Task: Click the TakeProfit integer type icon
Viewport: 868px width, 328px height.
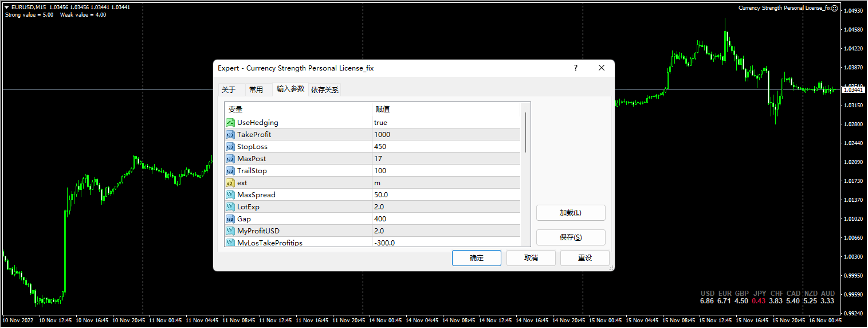Action: (230, 135)
